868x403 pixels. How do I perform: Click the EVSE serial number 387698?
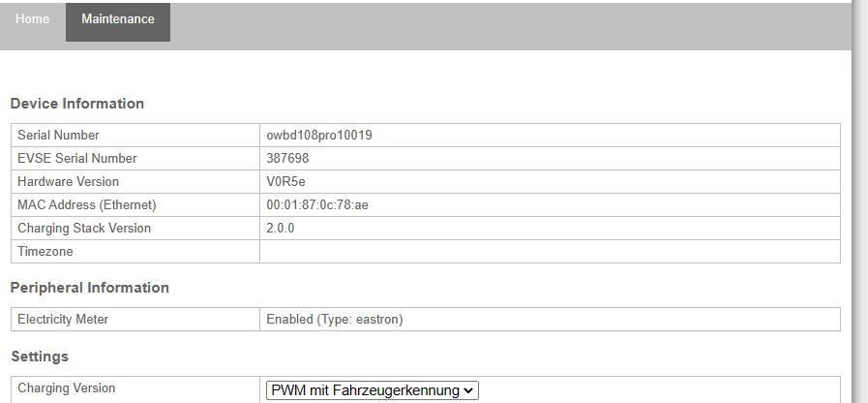point(287,159)
